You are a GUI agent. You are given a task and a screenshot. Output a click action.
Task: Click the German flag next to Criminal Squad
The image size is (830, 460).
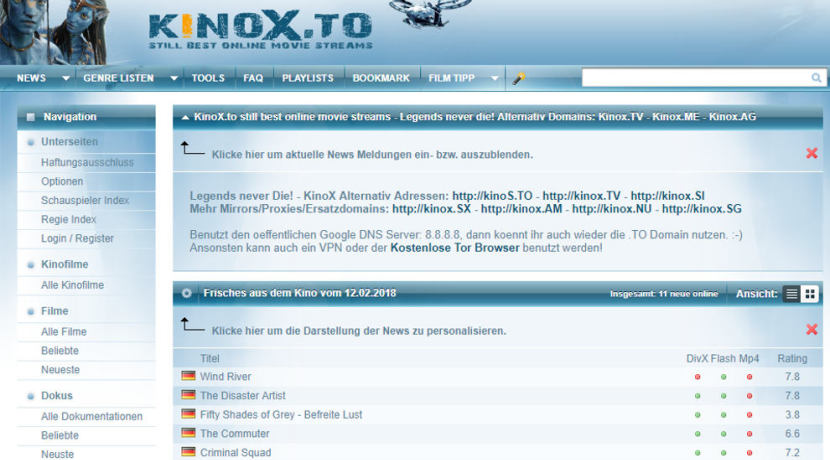pyautogui.click(x=188, y=452)
